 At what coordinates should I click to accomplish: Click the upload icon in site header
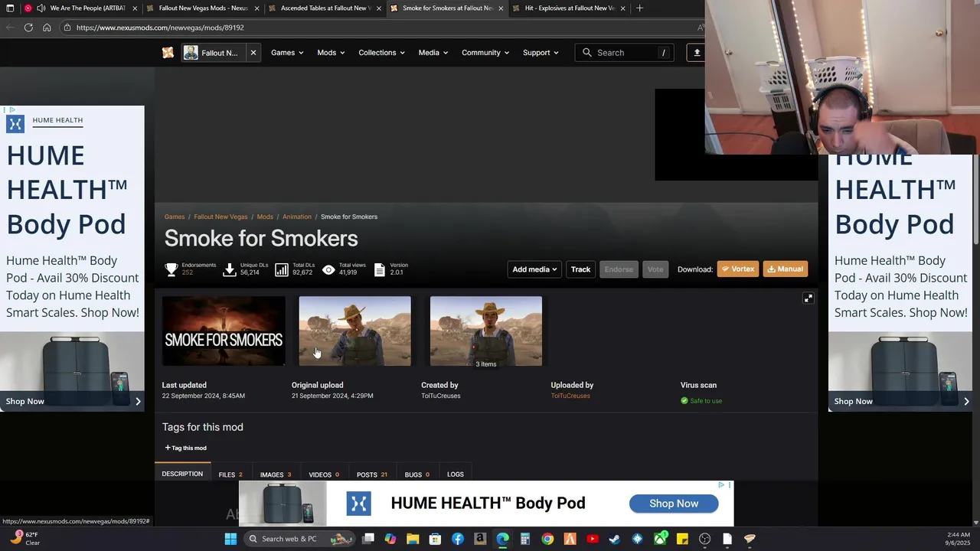tap(697, 53)
